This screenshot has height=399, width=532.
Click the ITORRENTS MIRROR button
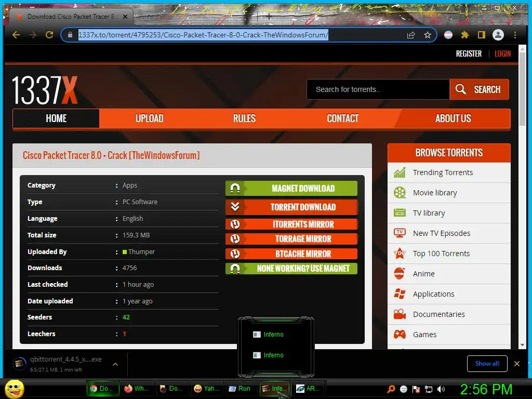(291, 224)
